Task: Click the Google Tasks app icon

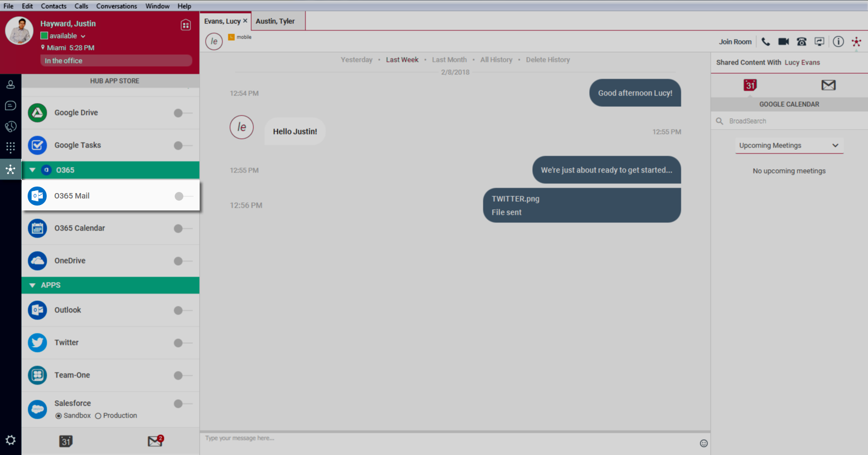Action: tap(37, 145)
